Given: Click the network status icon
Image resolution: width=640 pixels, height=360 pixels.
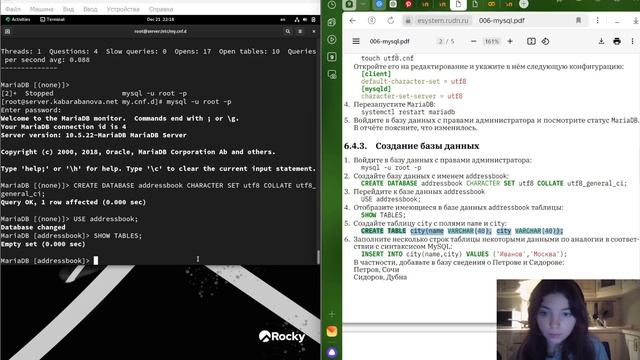Looking at the screenshot, I should (297, 19).
